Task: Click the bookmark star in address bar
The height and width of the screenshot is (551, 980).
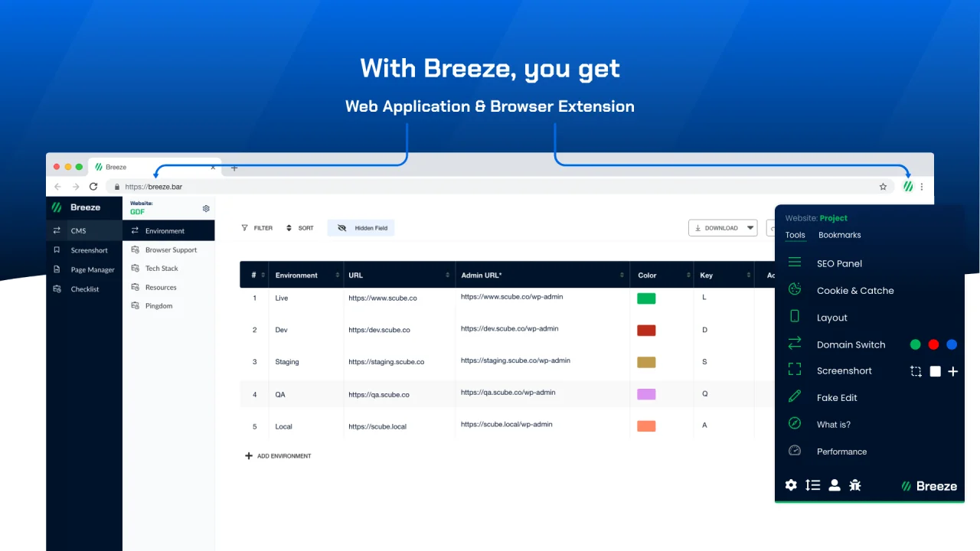Action: 883,186
